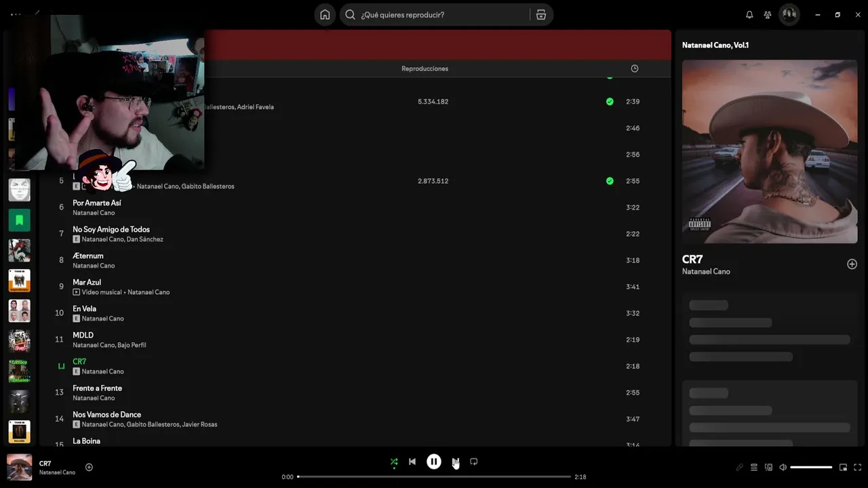Viewport: 868px width, 488px height.
Task: Open the friend activity icon
Action: pyautogui.click(x=768, y=15)
